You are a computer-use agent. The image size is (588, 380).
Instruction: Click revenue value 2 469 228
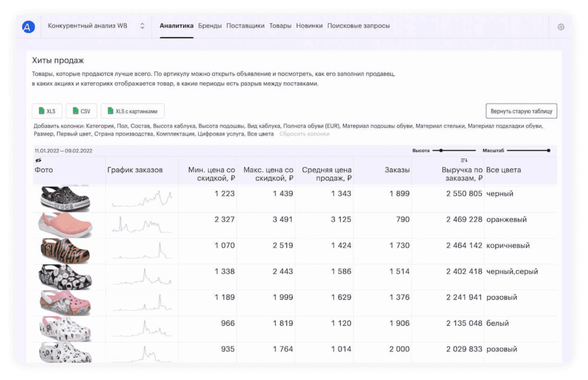click(464, 220)
